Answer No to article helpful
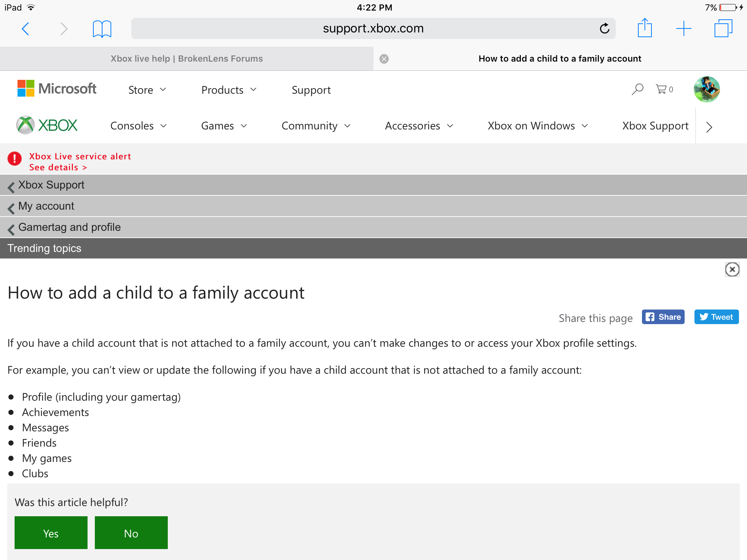The height and width of the screenshot is (560, 747). [131, 533]
